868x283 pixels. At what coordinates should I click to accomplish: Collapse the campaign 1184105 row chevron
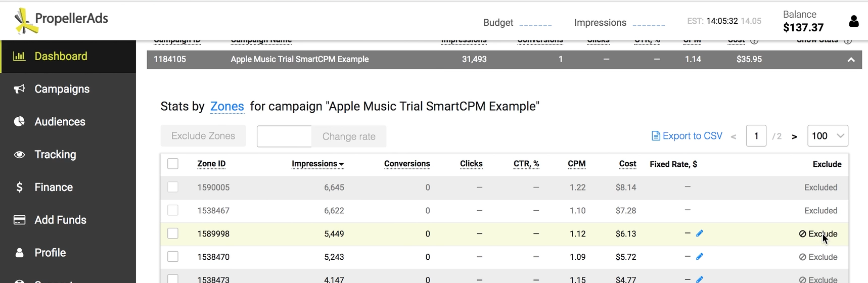(851, 60)
